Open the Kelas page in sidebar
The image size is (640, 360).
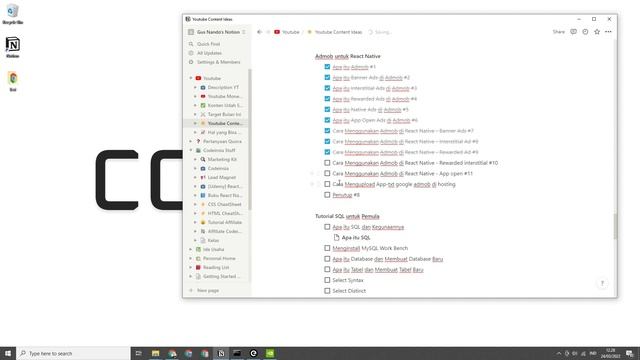click(213, 240)
